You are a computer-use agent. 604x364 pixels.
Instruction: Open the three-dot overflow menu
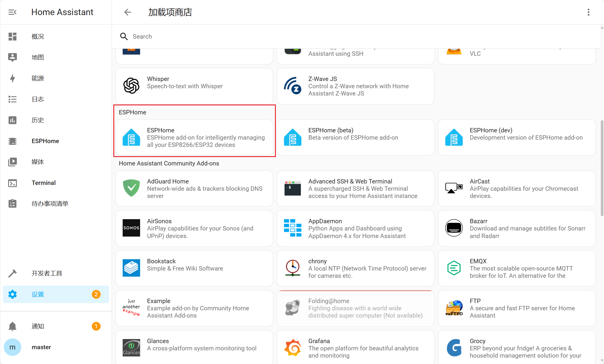[588, 12]
